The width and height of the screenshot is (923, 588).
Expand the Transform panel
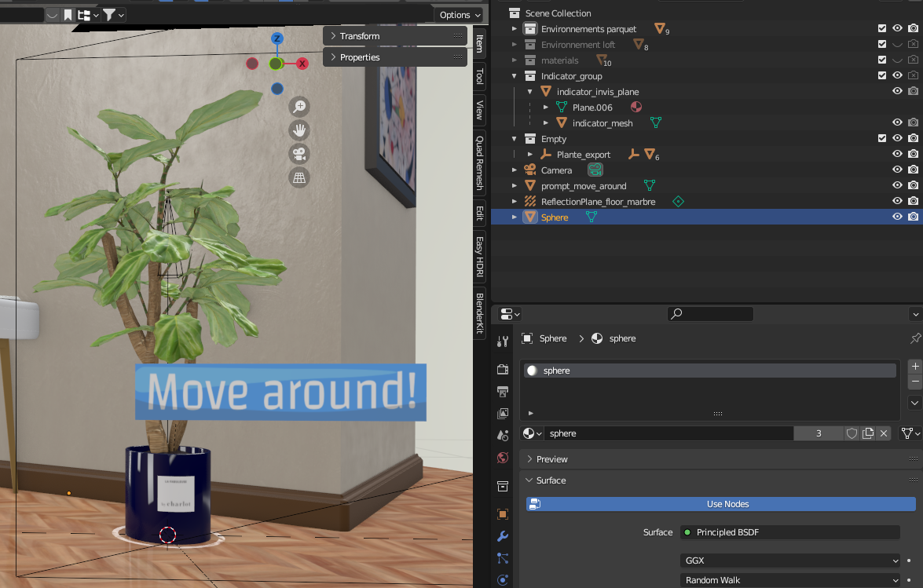click(395, 36)
